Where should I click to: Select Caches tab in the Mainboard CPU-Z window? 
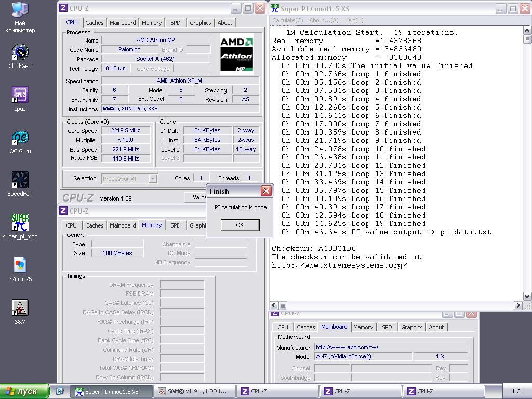tap(305, 327)
